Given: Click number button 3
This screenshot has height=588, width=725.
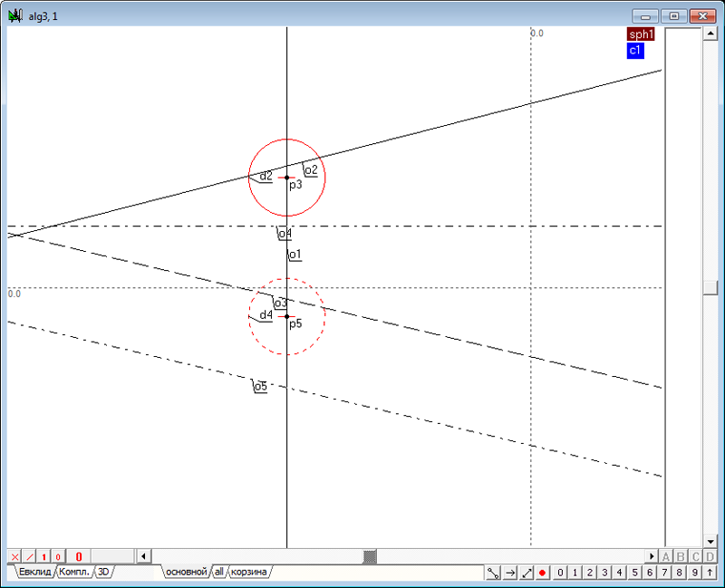Looking at the screenshot, I should 604,573.
